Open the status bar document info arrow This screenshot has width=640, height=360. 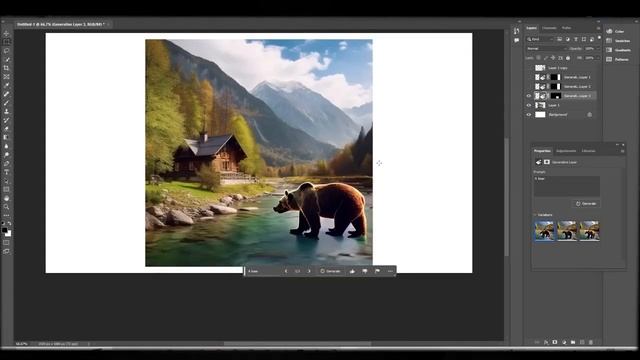tap(89, 344)
